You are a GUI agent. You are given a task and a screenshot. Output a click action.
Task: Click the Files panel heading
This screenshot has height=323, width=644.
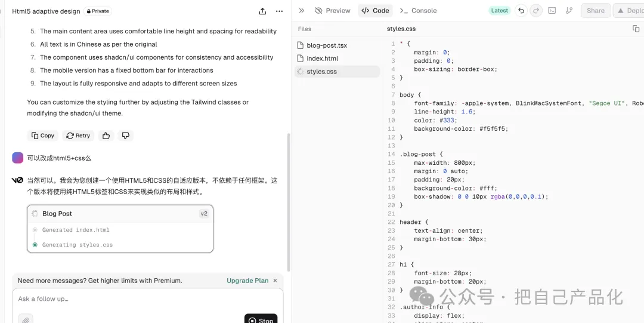coord(305,29)
